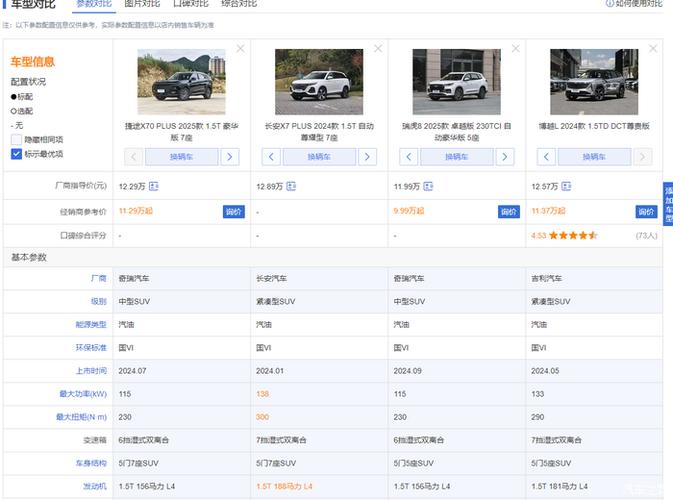Open price detail icon next to 12.57万

(x=566, y=186)
